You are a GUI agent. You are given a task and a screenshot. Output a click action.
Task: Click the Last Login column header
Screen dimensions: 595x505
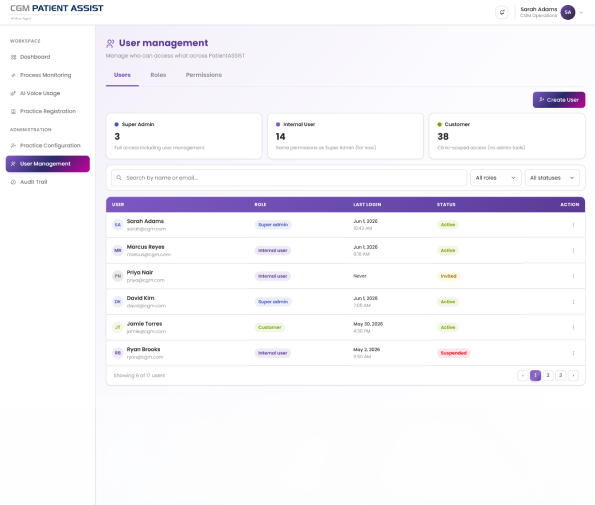tap(367, 205)
